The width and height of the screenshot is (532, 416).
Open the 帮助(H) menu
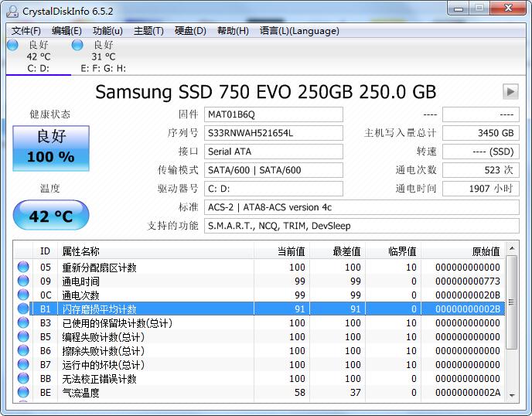coord(233,31)
